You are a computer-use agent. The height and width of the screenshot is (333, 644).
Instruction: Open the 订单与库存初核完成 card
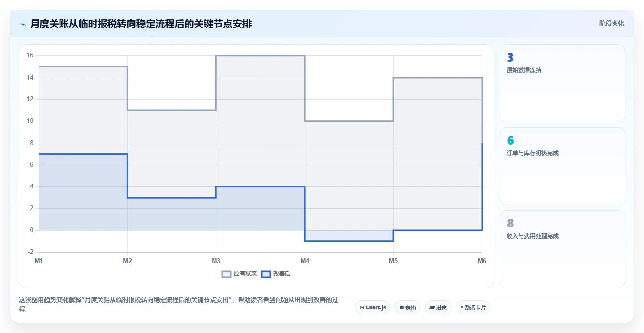point(563,166)
